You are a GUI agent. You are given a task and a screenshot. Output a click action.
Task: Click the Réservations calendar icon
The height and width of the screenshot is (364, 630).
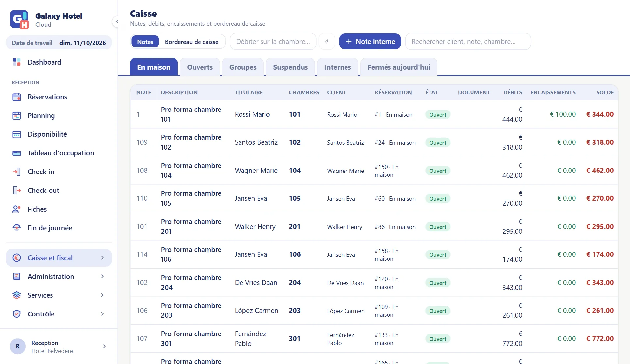pos(17,97)
